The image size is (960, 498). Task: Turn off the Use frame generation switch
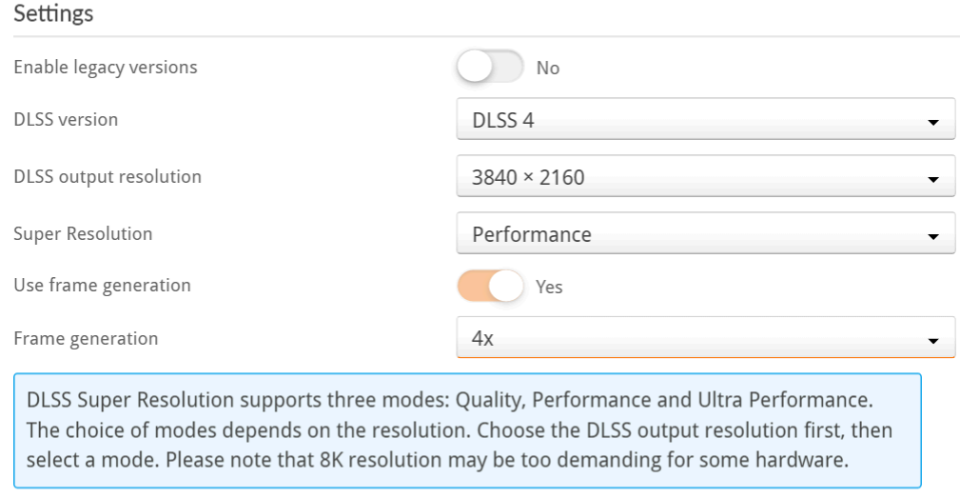[x=490, y=287]
